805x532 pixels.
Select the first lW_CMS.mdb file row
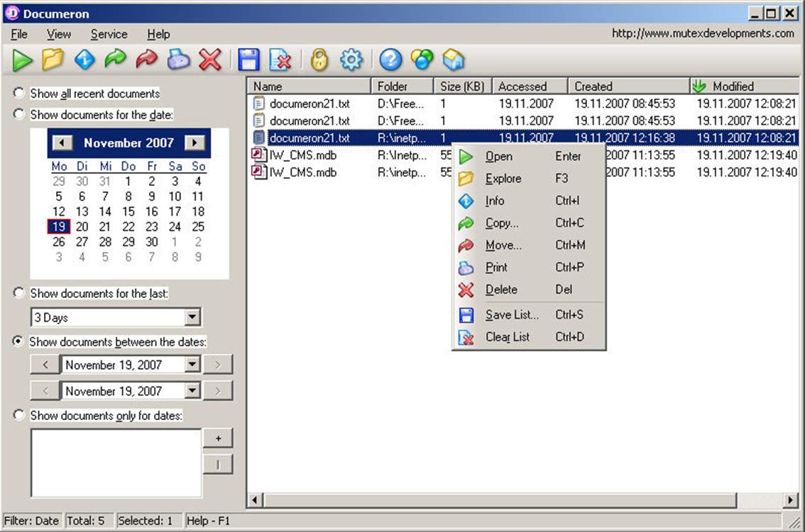coord(523,155)
